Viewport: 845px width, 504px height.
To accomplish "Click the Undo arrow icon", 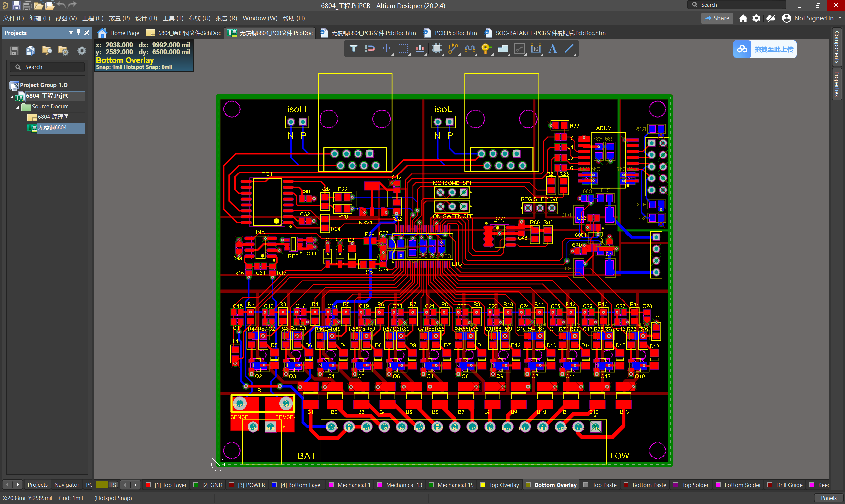I will point(61,5).
